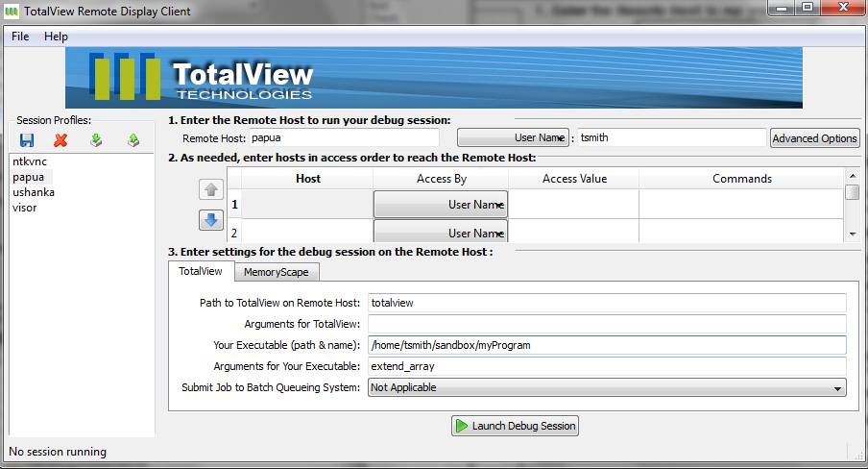Screen dimensions: 868x469
Task: Move host down with the blue arrow
Action: click(211, 220)
